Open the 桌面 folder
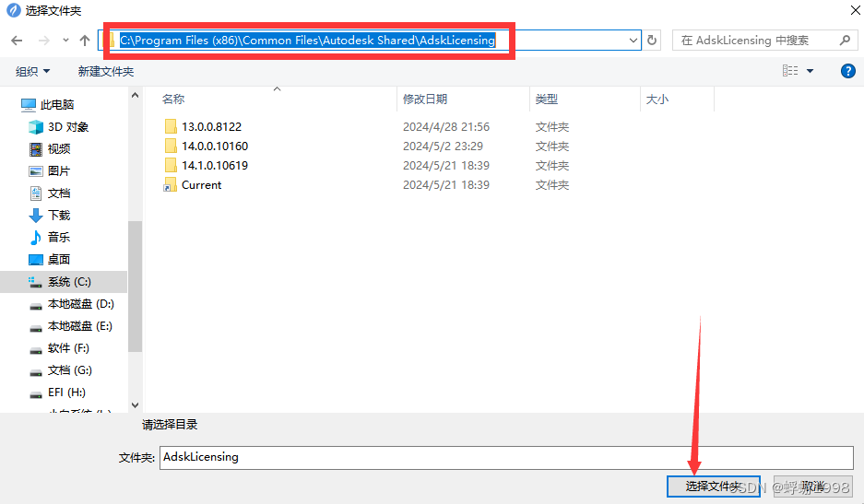The width and height of the screenshot is (864, 504). (x=59, y=259)
